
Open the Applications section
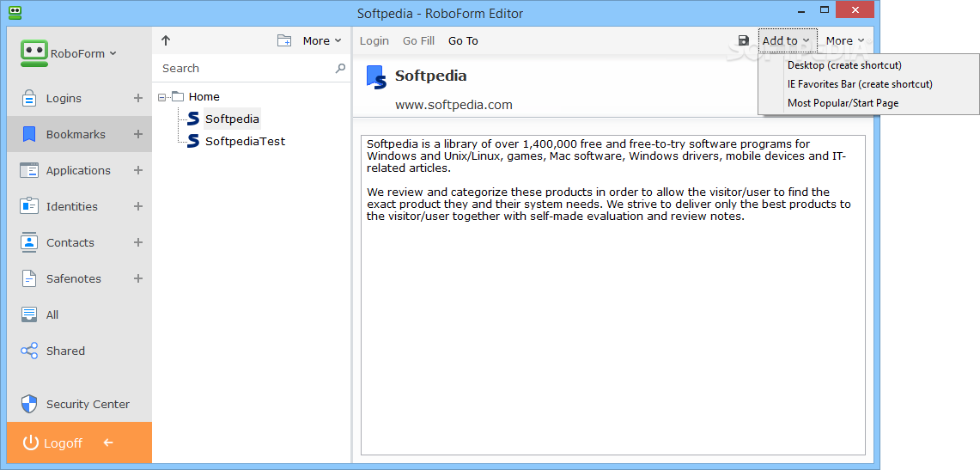[79, 171]
